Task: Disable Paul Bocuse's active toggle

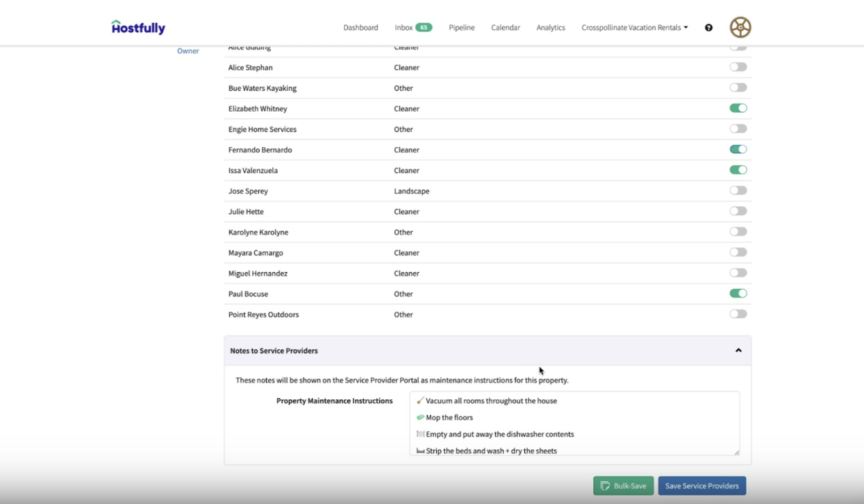Action: [738, 293]
